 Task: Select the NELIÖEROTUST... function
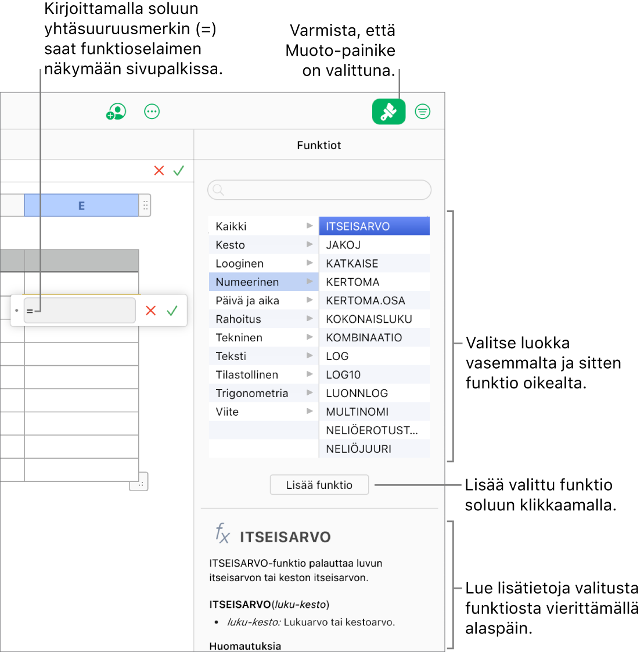[x=375, y=430]
